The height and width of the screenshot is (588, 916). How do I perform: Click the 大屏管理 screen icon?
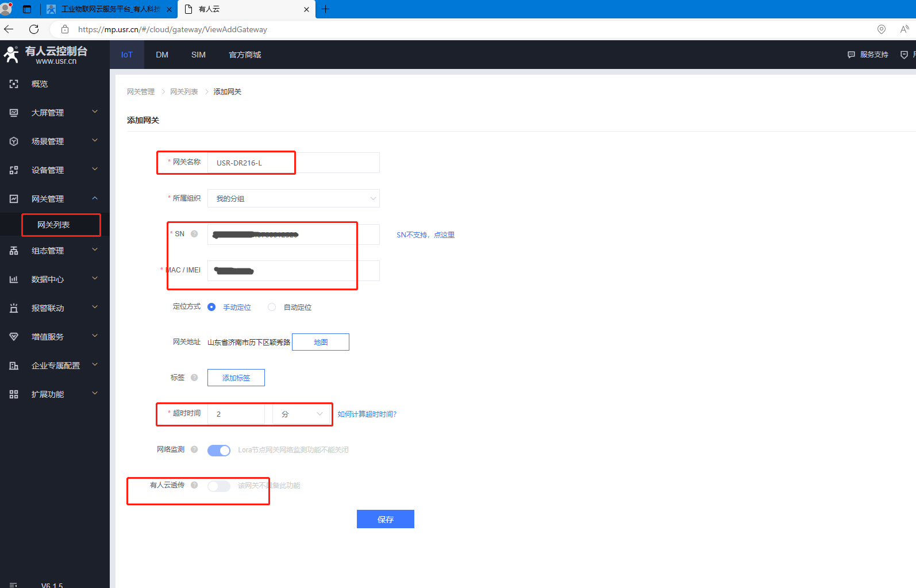14,113
